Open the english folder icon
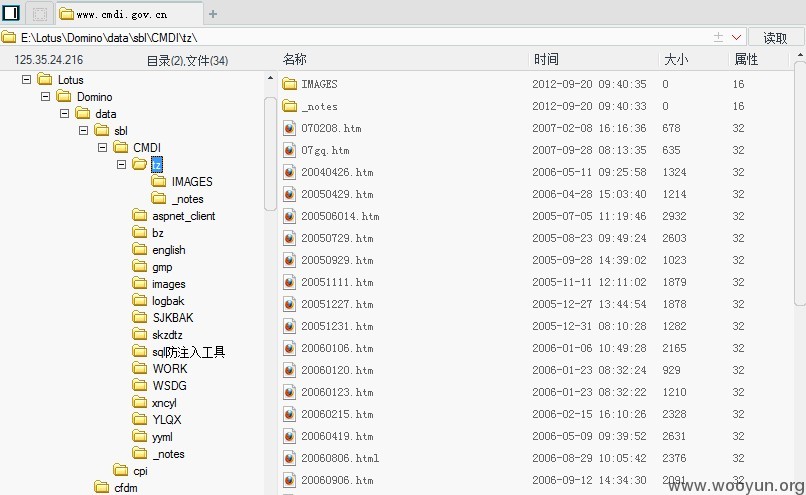This screenshot has width=806, height=495. 139,249
